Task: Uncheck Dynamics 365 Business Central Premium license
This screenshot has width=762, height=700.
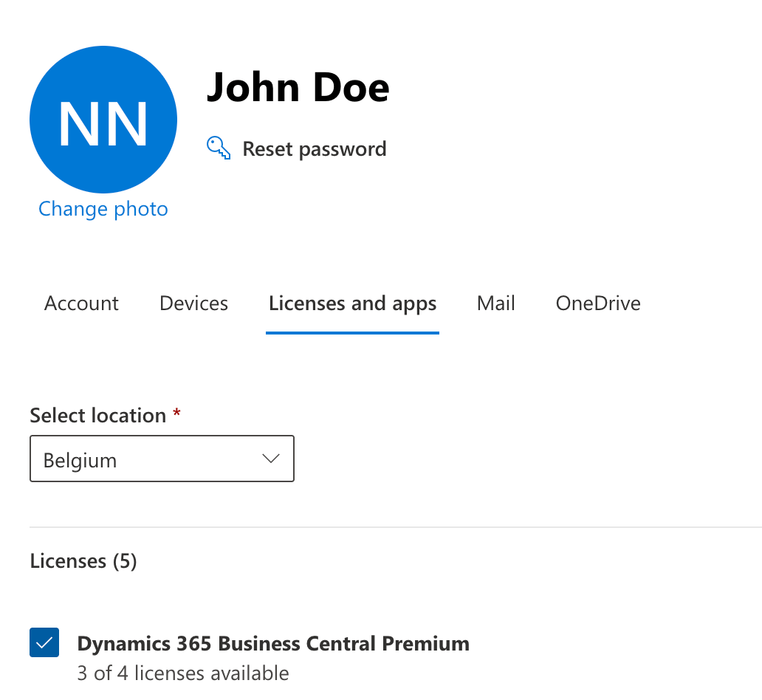Action: click(x=44, y=642)
